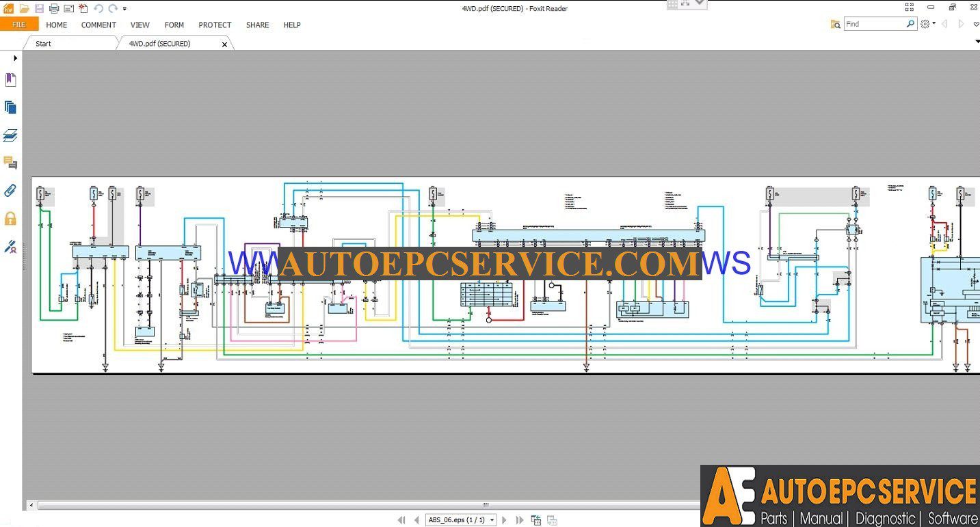Email the document via the envelope icon
Viewport: 980px width, 527px height.
pos(68,8)
